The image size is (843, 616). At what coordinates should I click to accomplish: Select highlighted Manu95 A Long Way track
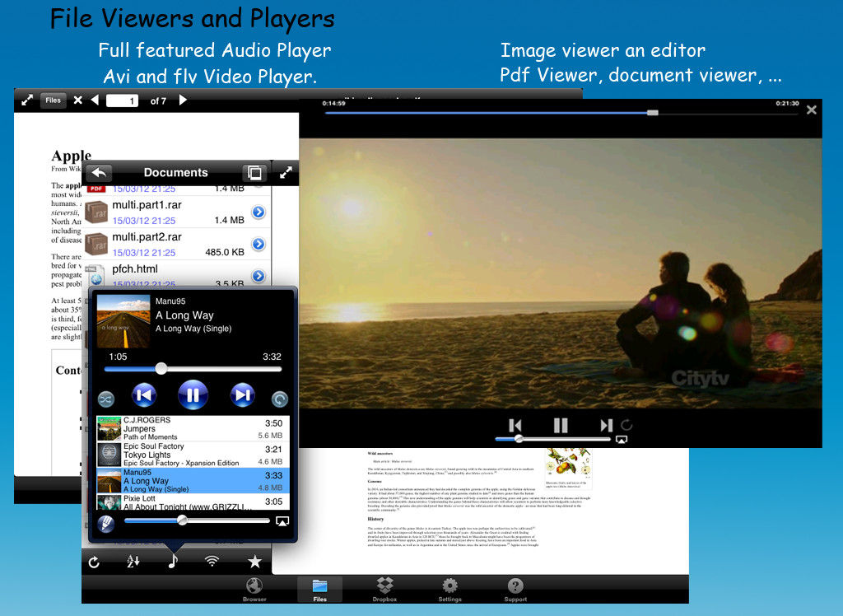(x=193, y=480)
